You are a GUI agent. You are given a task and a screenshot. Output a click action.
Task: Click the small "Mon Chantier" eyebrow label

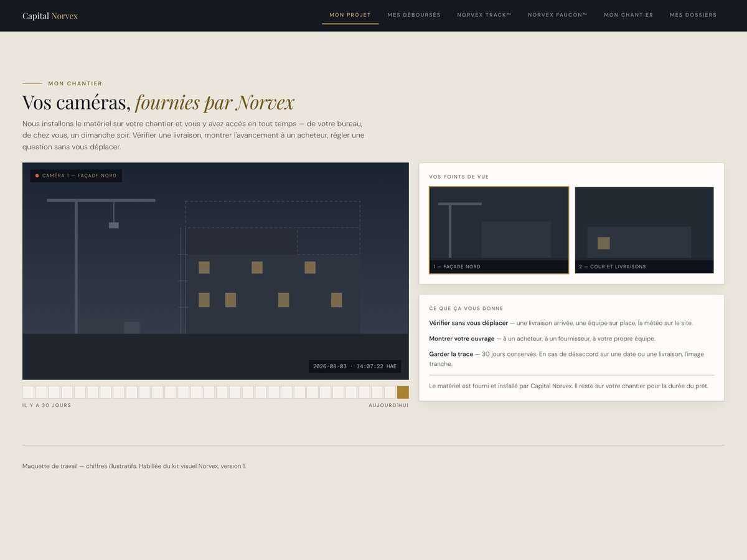pos(75,83)
